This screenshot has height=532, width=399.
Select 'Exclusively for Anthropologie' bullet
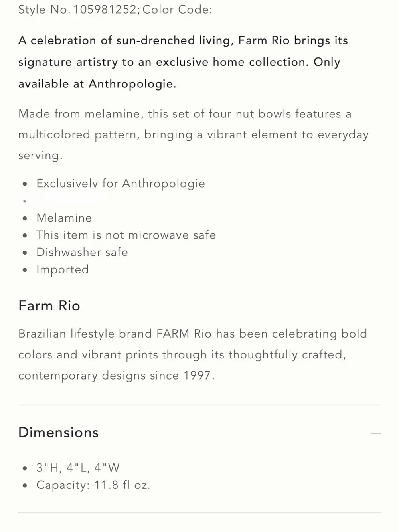[120, 184]
